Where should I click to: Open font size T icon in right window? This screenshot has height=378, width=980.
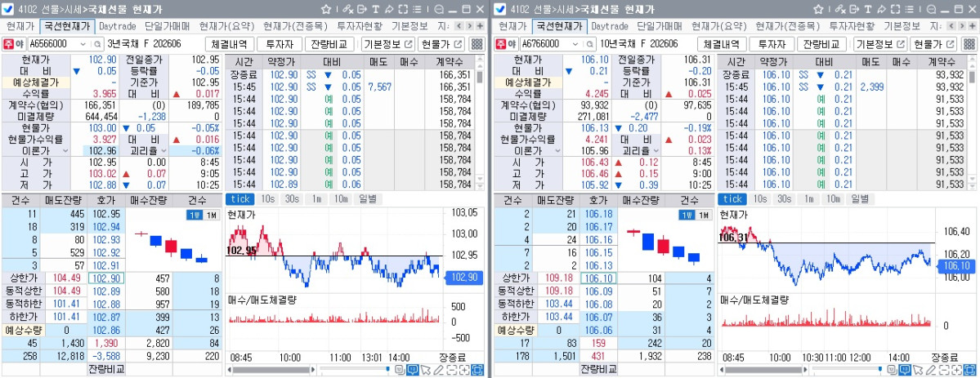pyautogui.click(x=868, y=9)
